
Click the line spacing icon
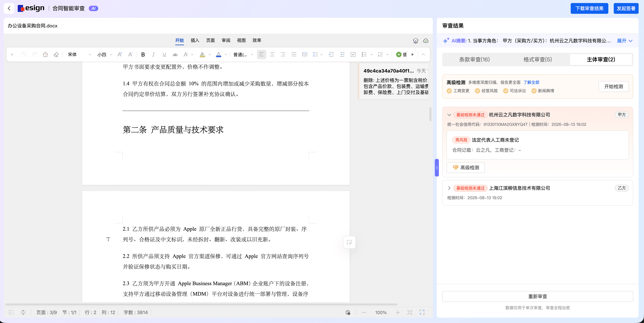(x=315, y=54)
